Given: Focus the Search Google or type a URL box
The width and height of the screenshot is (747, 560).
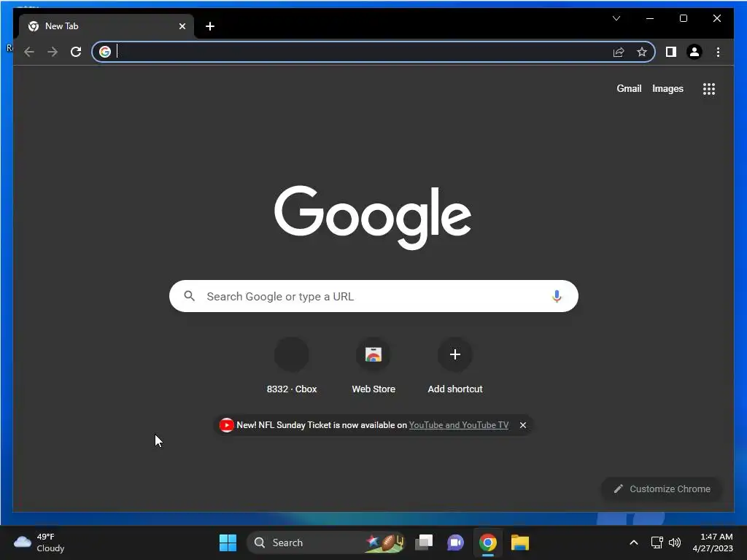Looking at the screenshot, I should point(373,296).
